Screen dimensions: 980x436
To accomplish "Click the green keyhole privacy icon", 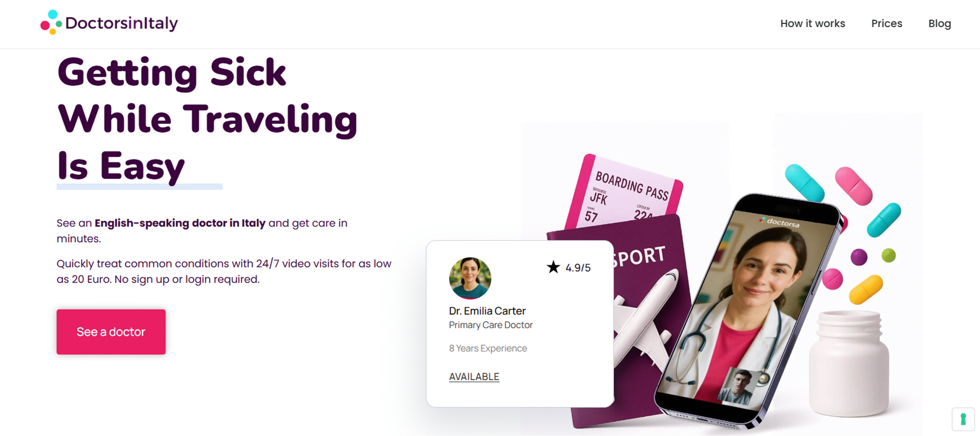I will coord(963,419).
